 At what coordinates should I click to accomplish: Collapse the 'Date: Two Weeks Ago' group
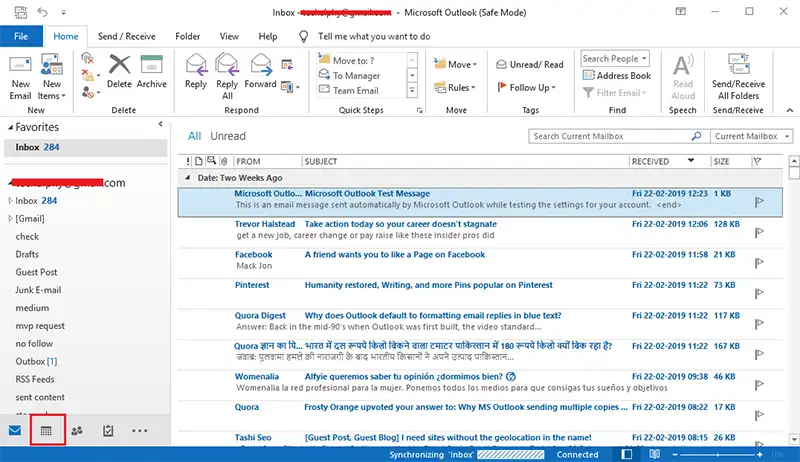coord(187,177)
